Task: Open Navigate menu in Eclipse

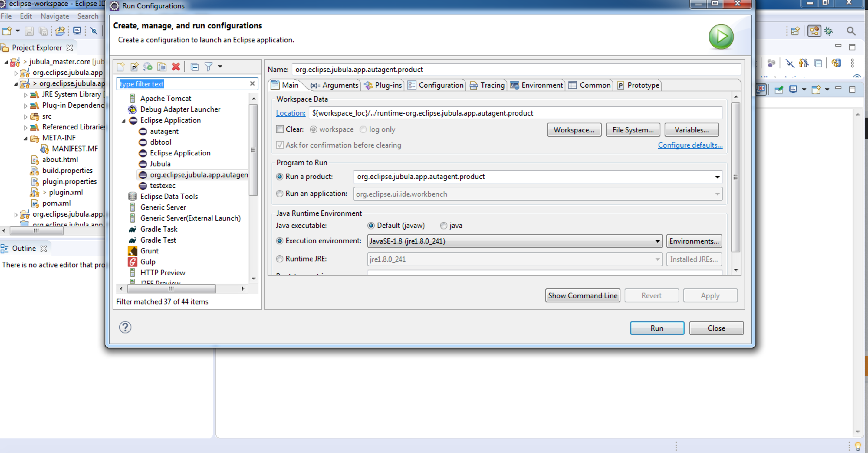Action: 54,16
